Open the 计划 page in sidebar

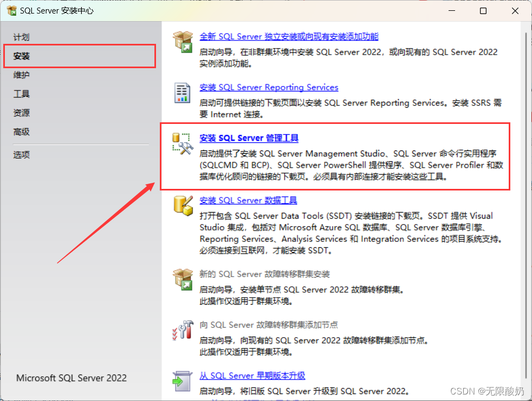(x=21, y=37)
